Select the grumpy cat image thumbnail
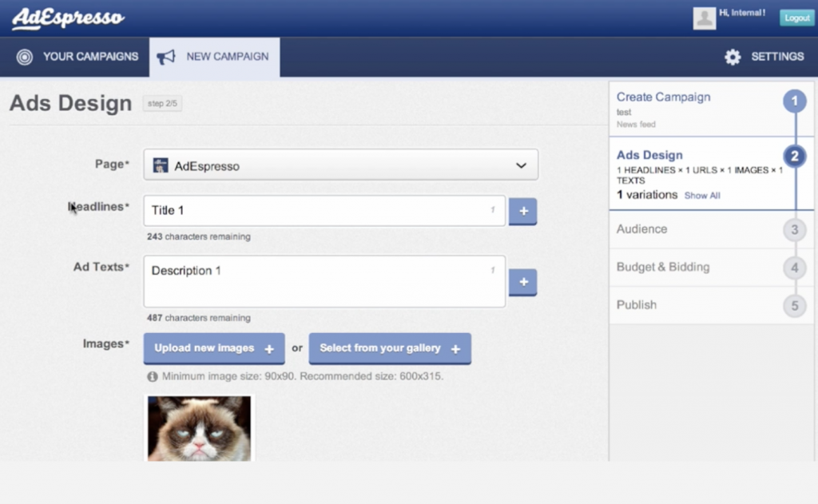Screen dimensions: 818x504 pyautogui.click(x=199, y=428)
